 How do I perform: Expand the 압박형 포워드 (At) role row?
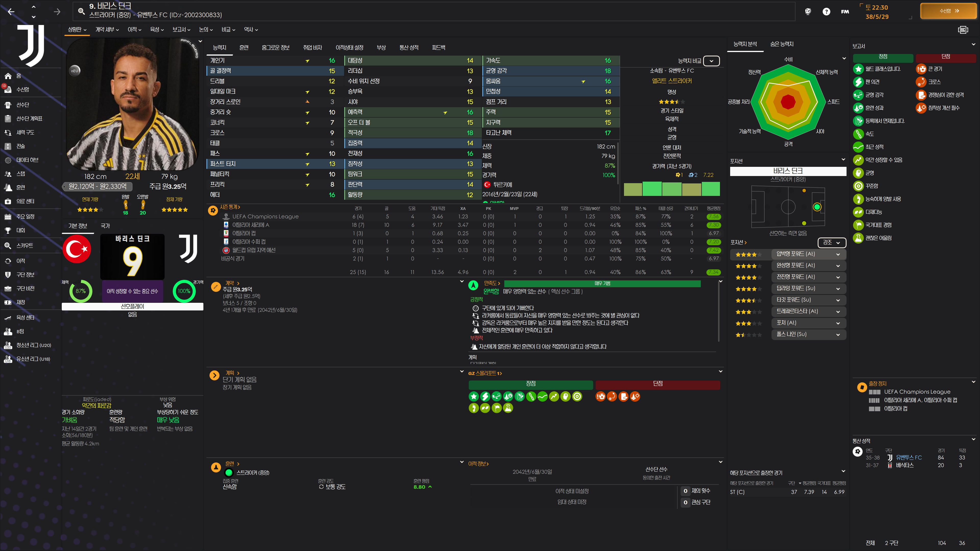click(808, 254)
